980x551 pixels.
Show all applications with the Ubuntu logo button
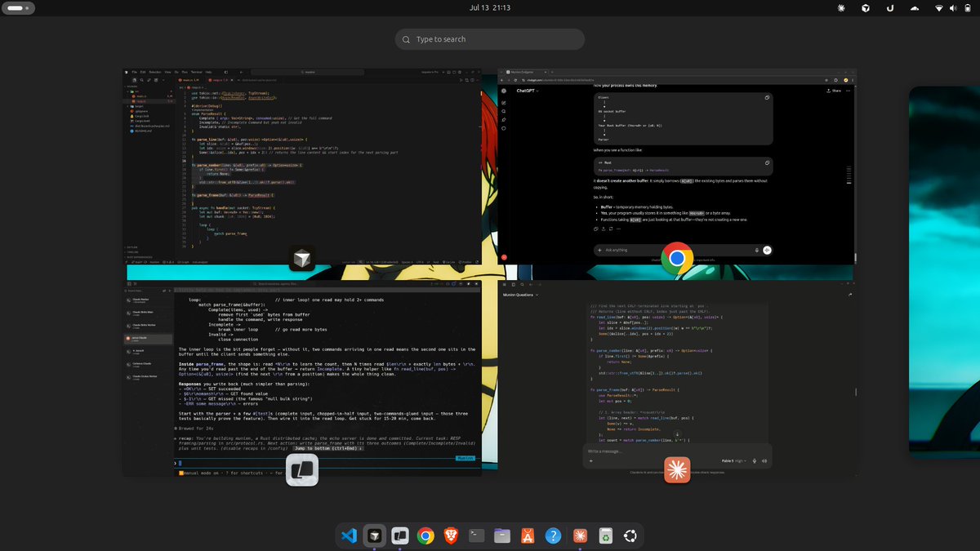[x=630, y=536]
